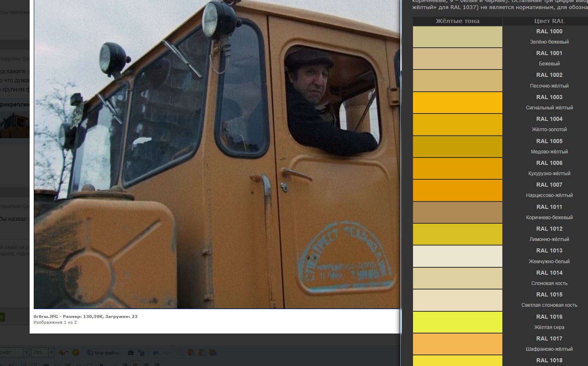Click the 'Песочно-жёлтый' color name
This screenshot has width=588, height=366.
tap(549, 86)
